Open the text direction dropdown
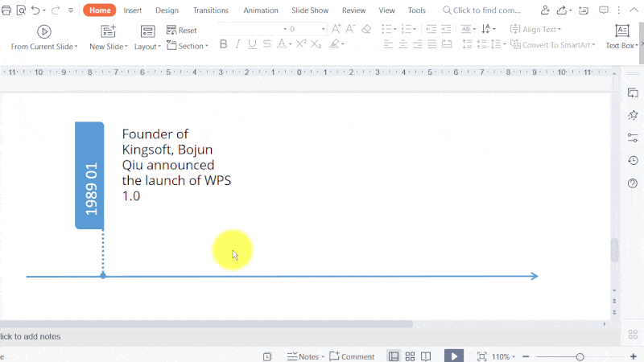Image resolution: width=644 pixels, height=362 pixels. [489, 29]
